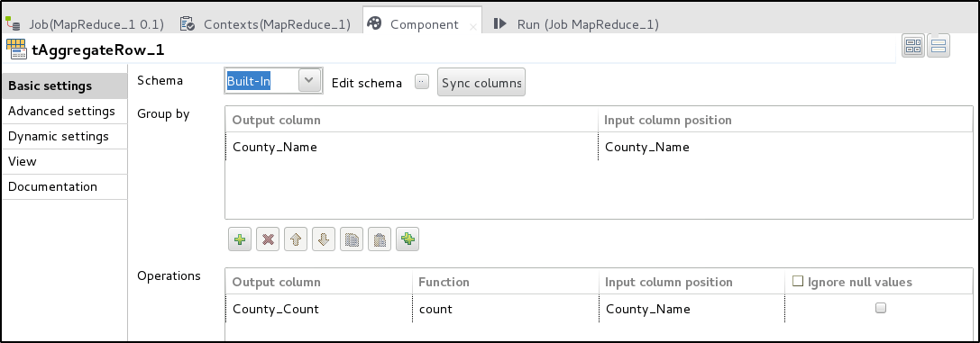Click the Contexts tab checklist icon
Image resolution: width=980 pixels, height=343 pixels.
pyautogui.click(x=187, y=23)
